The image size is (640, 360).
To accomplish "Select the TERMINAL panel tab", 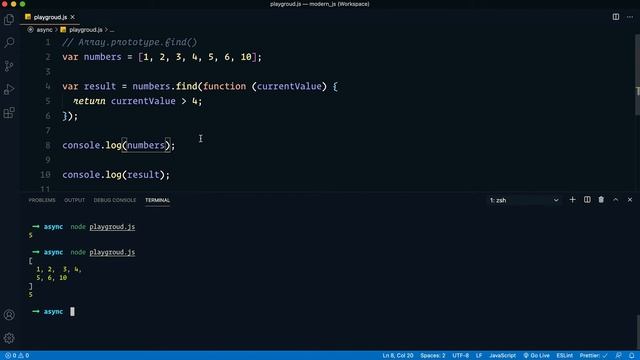I will tap(158, 200).
